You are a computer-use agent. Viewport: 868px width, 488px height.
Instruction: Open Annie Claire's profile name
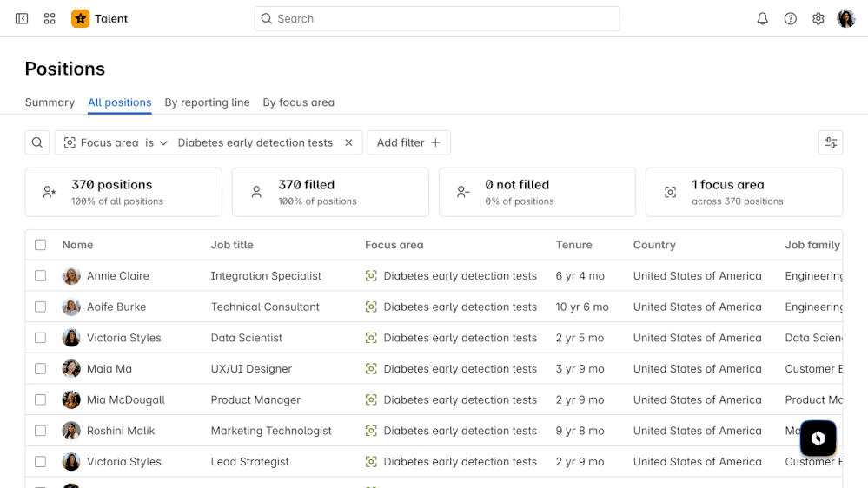tap(118, 275)
